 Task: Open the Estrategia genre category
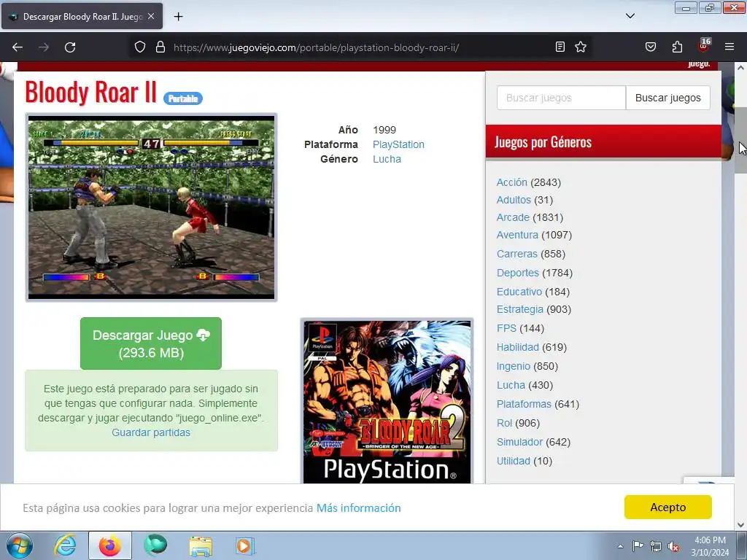tap(519, 309)
